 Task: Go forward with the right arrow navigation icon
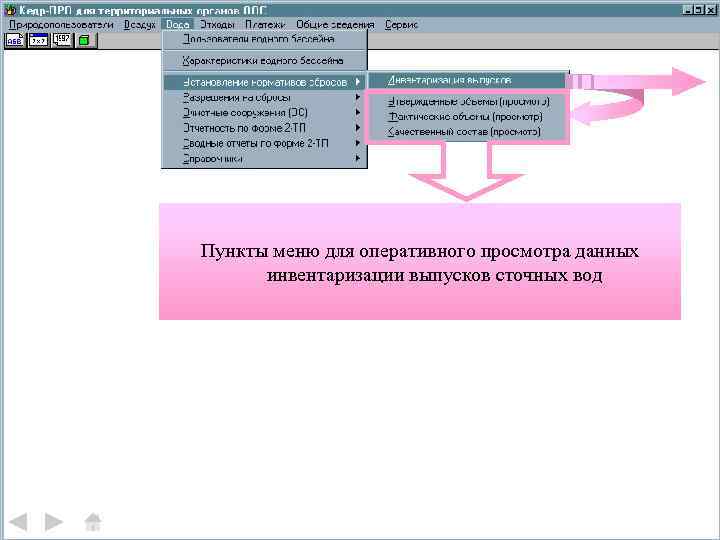54,522
